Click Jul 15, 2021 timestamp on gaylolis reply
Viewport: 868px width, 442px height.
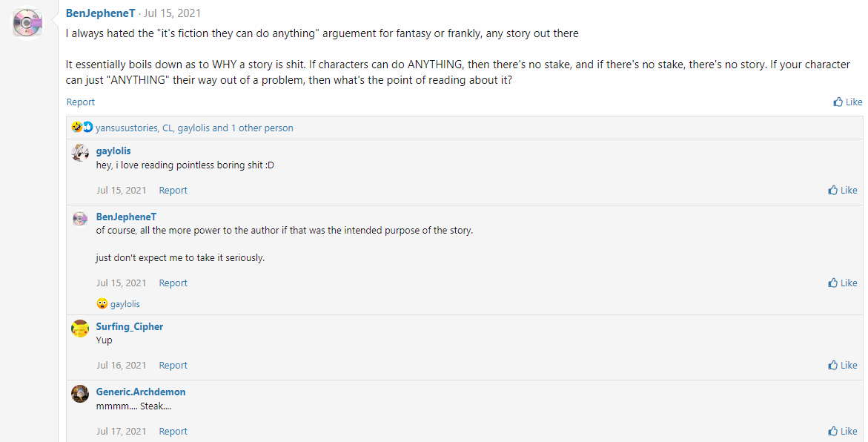(x=121, y=191)
